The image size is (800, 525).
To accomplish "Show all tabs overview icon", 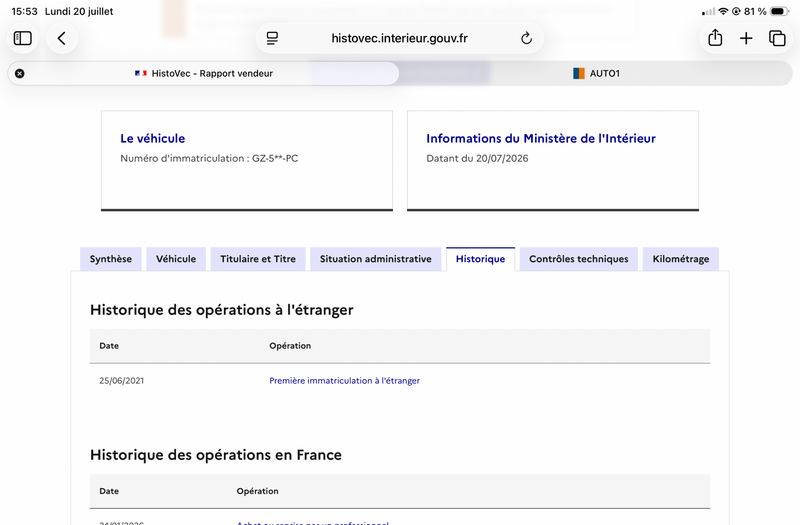I will (x=777, y=38).
